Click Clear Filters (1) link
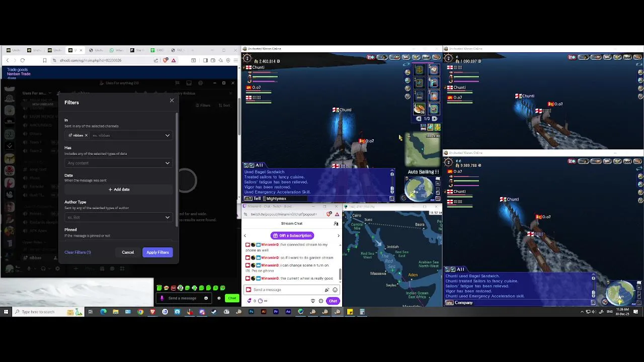Viewport: 644px width, 362px height. click(x=77, y=252)
